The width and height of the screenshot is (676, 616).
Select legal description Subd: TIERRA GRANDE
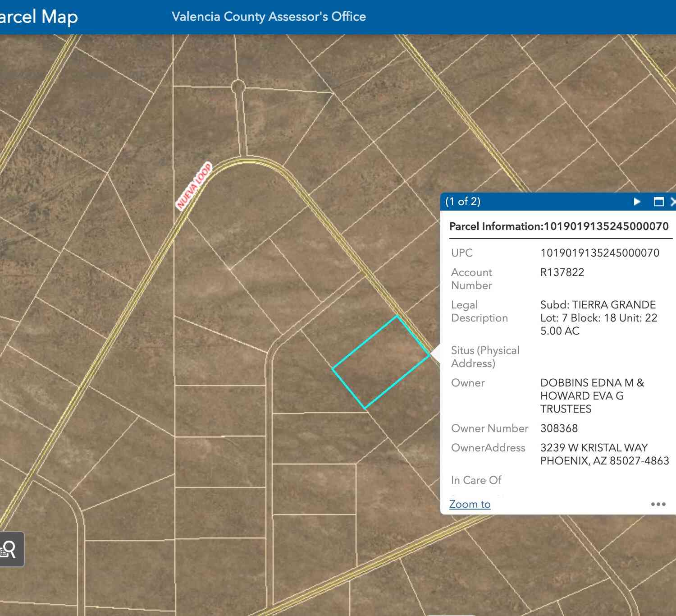tap(598, 304)
